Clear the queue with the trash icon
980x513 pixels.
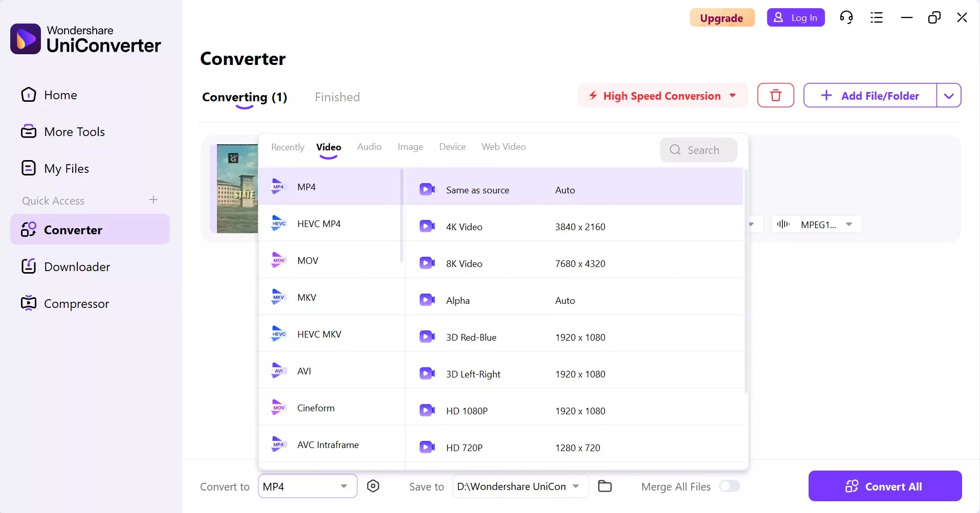tap(775, 95)
